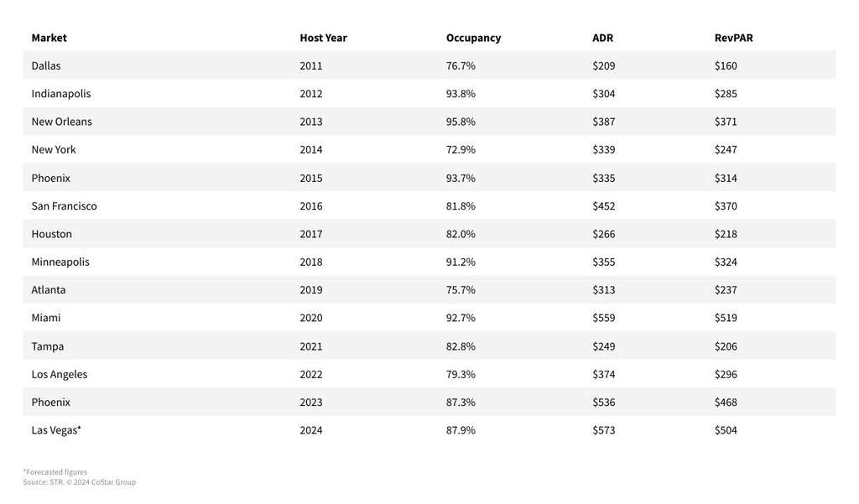Select the Indianapolis market cell
Image resolution: width=859 pixels, height=504 pixels.
pos(61,94)
